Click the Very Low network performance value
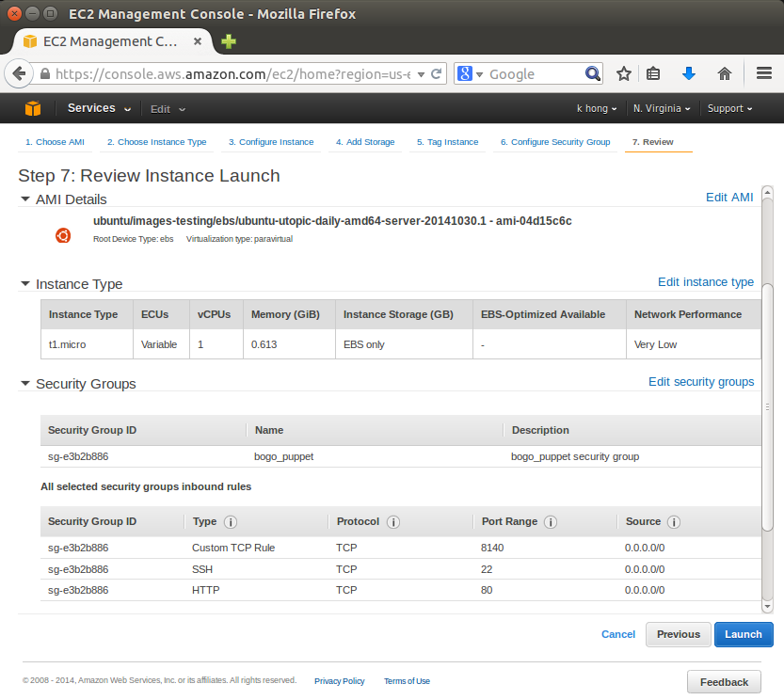 655,344
